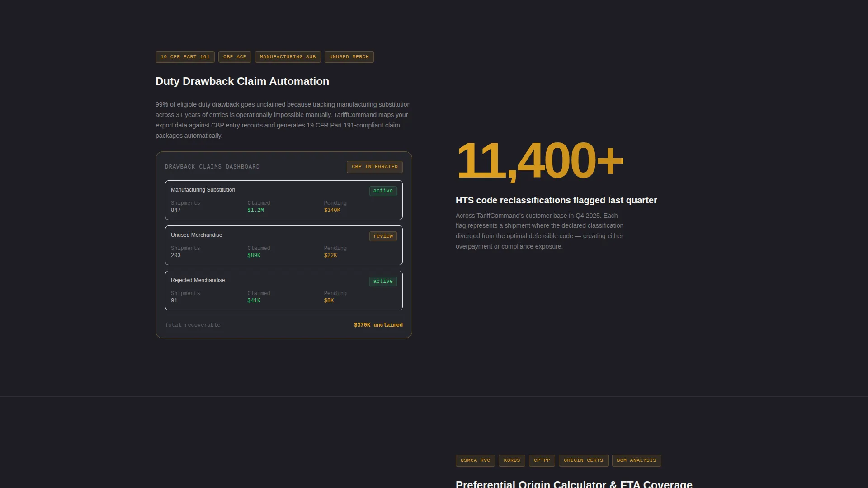Screen dimensions: 868x488
Task: Open the Unused Merchandise claim row
Action: 284,245
